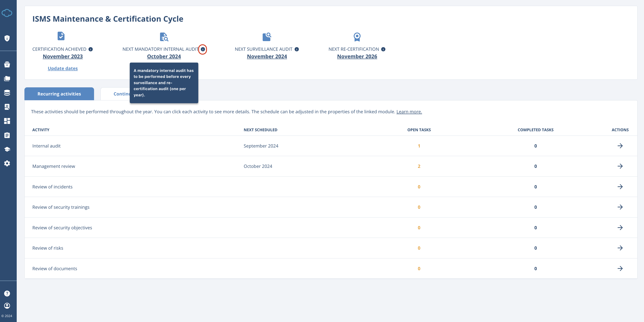The width and height of the screenshot is (644, 322).
Task: Open the Internal audit activity arrow
Action: [620, 146]
